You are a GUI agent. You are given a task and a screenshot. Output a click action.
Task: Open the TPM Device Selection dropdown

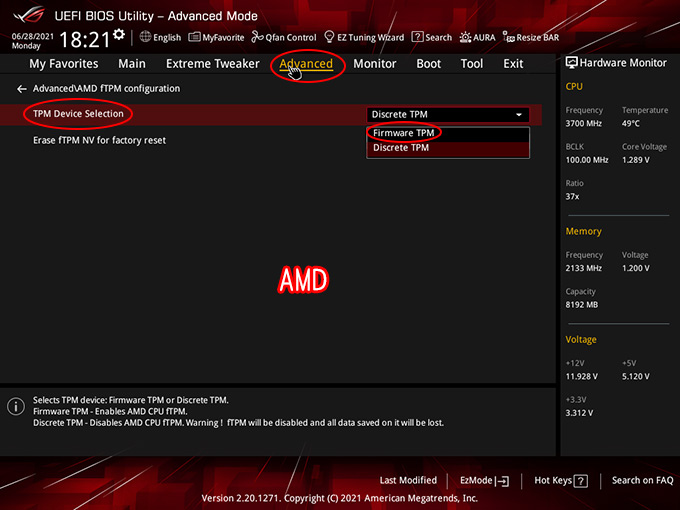[448, 114]
